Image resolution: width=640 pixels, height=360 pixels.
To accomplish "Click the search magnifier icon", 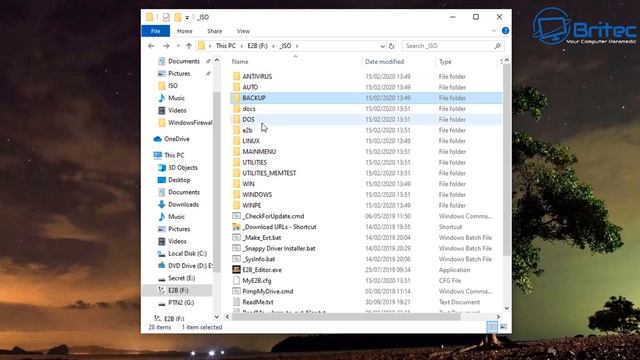I will 497,46.
